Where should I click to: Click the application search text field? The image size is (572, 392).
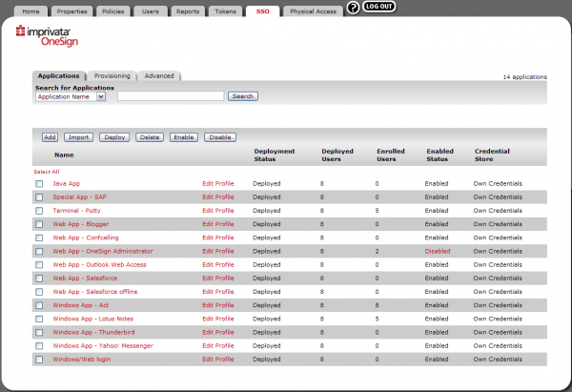point(171,96)
